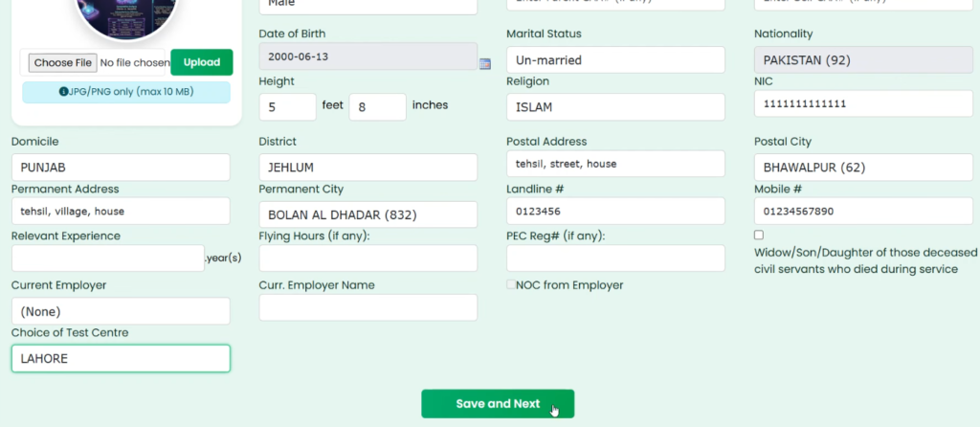Tick the deceased civil servants checkbox
Viewport: 980px width, 427px height.
pos(759,236)
